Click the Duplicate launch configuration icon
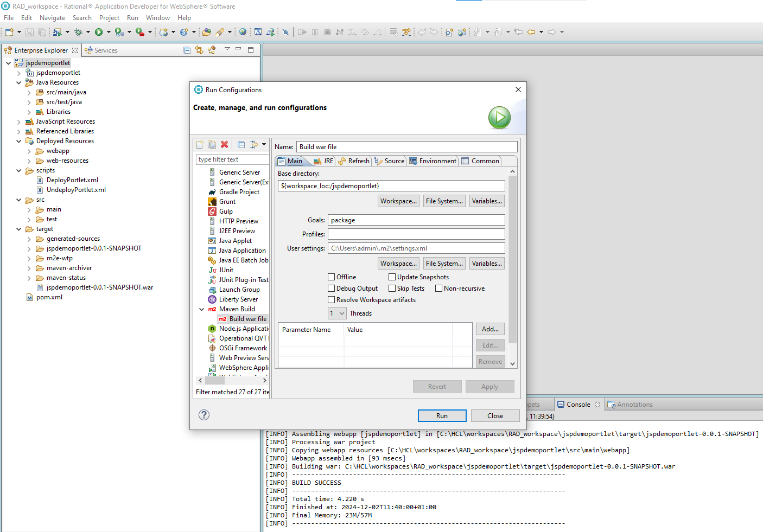Image resolution: width=763 pixels, height=532 pixels. (212, 145)
